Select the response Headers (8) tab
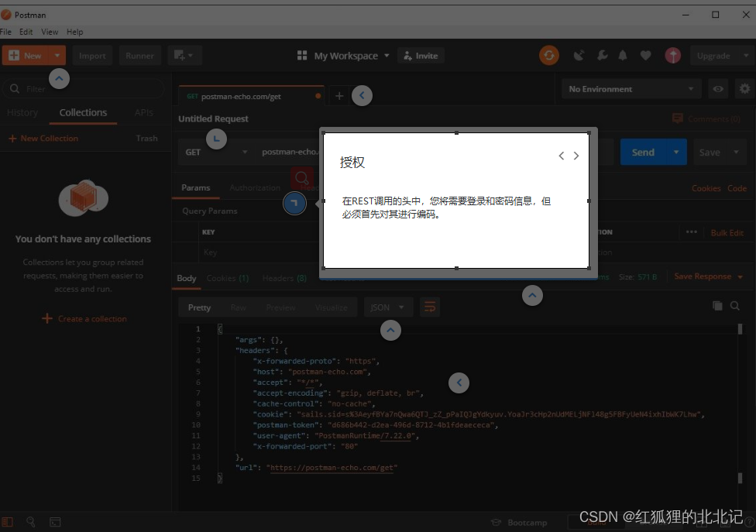Screen dimensions: 756x532 click(284, 278)
